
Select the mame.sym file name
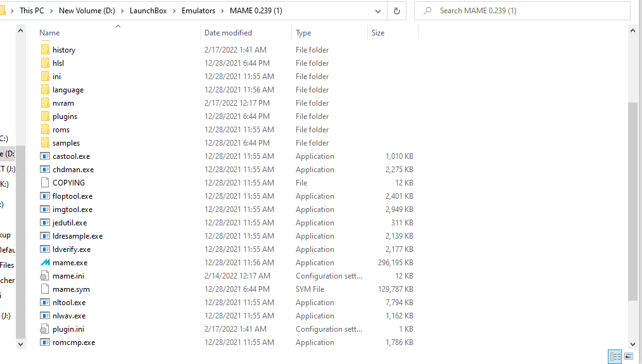72,289
